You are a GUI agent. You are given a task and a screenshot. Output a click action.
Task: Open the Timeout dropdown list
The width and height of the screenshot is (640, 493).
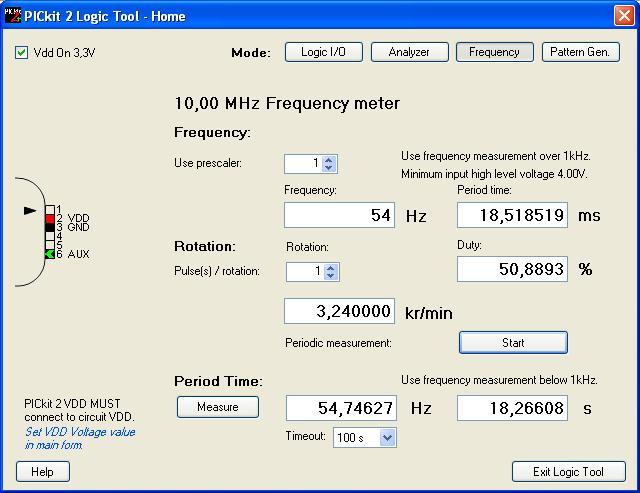tap(387, 438)
